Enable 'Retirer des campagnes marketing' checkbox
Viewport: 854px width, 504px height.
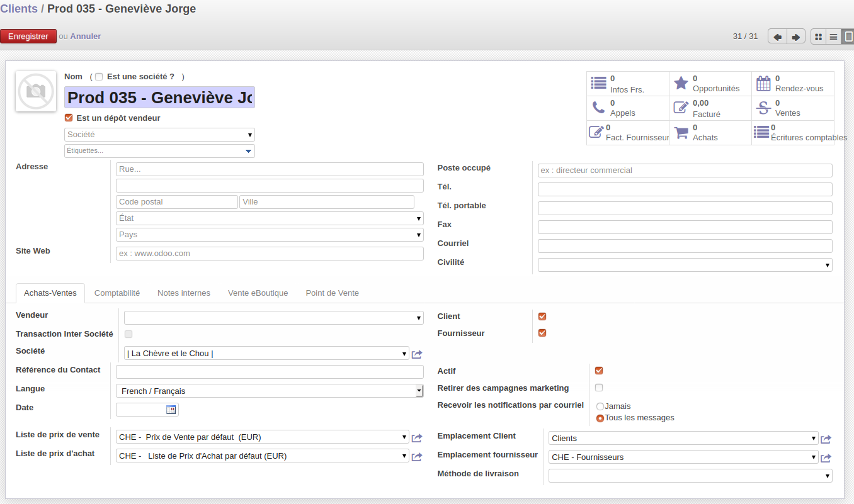pos(599,388)
